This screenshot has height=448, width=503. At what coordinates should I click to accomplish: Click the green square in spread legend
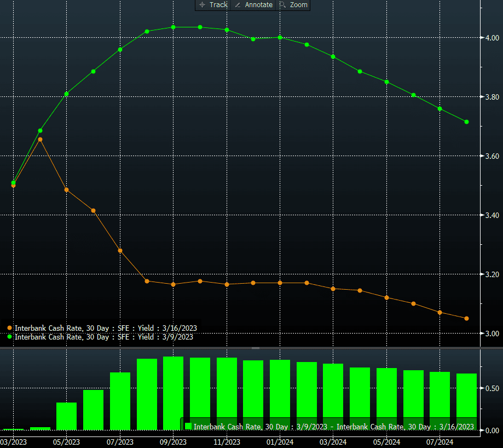pyautogui.click(x=188, y=426)
